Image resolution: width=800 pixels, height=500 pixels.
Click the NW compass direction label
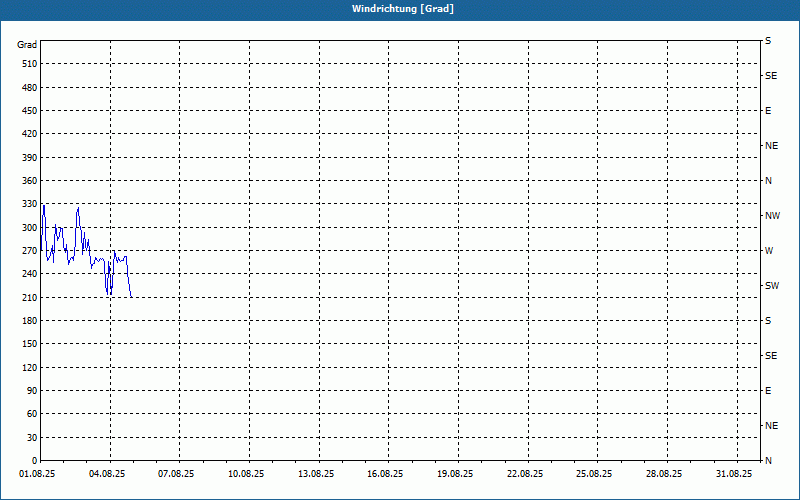click(x=772, y=216)
